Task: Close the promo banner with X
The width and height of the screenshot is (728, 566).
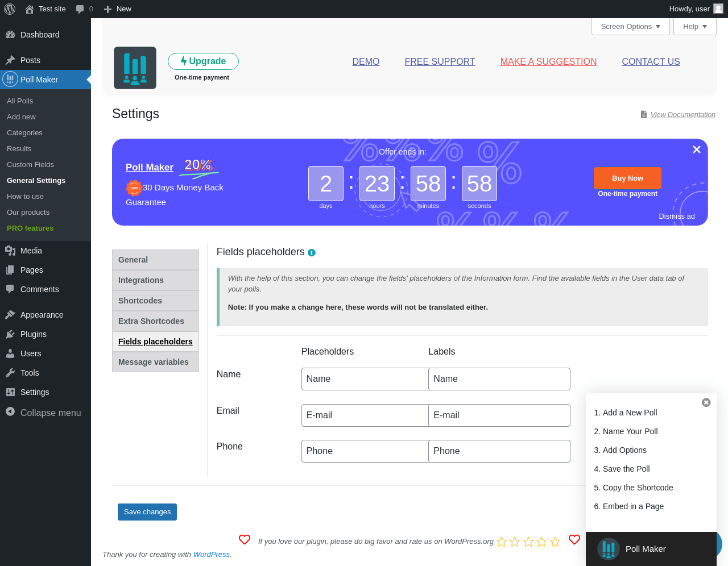Action: (697, 149)
